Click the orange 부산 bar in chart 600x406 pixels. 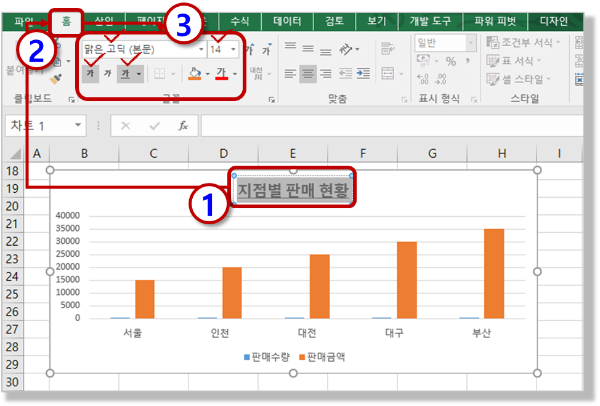pos(494,274)
